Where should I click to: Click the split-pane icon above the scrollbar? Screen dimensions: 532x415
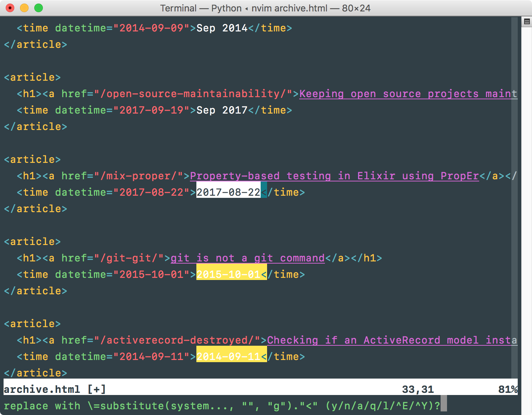pyautogui.click(x=527, y=21)
